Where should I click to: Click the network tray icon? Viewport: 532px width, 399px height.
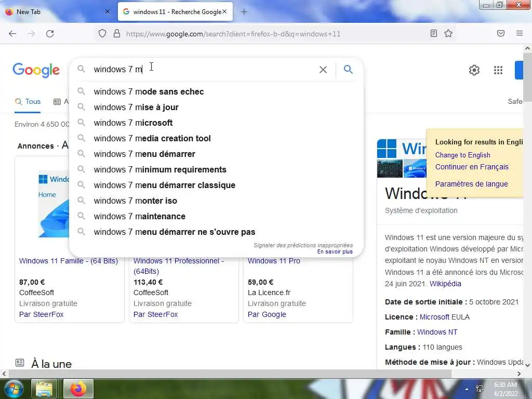click(x=480, y=389)
